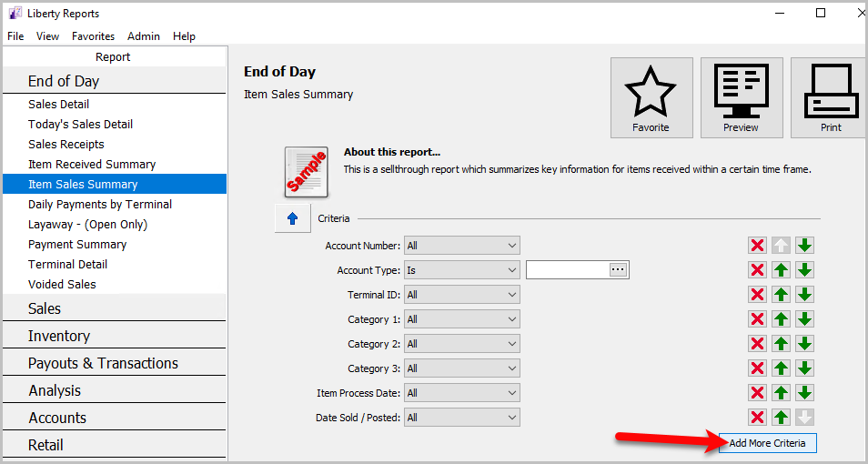Image resolution: width=868 pixels, height=464 pixels.
Task: Open the Account Number dropdown
Action: (x=462, y=246)
